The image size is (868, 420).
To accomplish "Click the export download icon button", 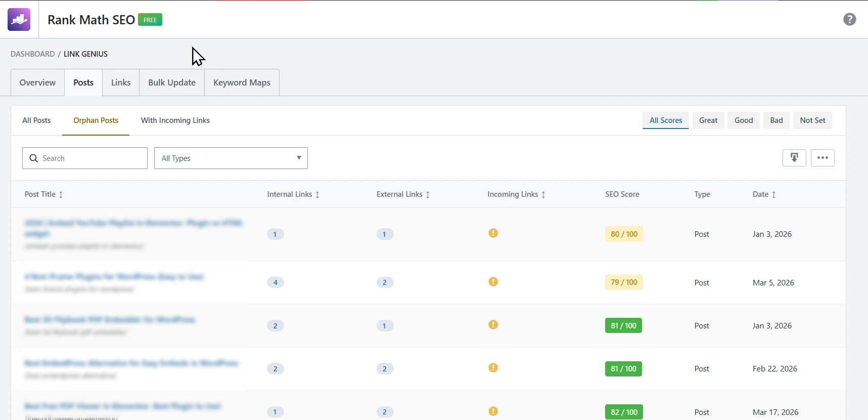I will click(794, 158).
